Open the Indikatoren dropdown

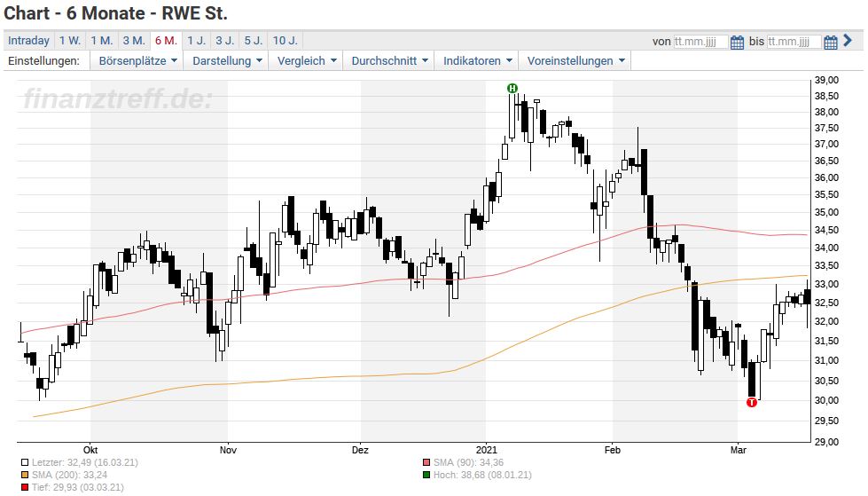477,61
